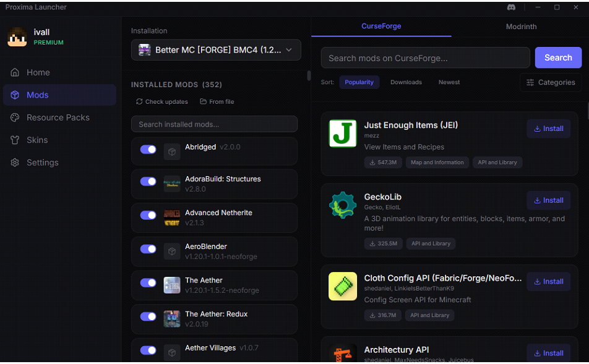Click the AdoraBuild: Structures mod icon

click(171, 184)
